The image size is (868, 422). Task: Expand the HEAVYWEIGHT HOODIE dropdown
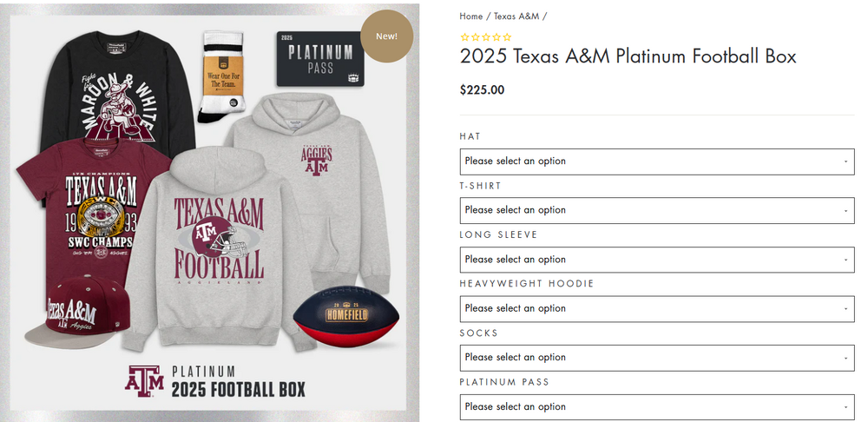(656, 308)
